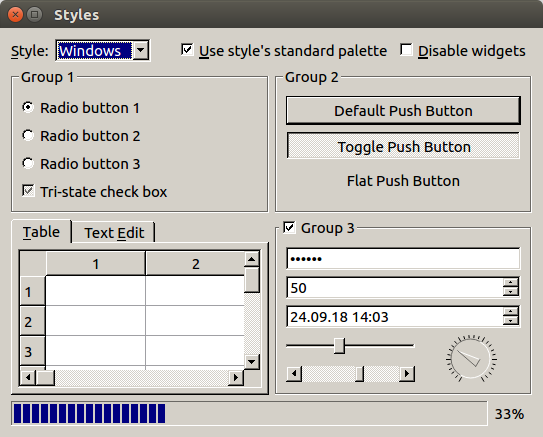Click the table cell at row 2 column 2
The image size is (543, 437).
pyautogui.click(x=195, y=321)
